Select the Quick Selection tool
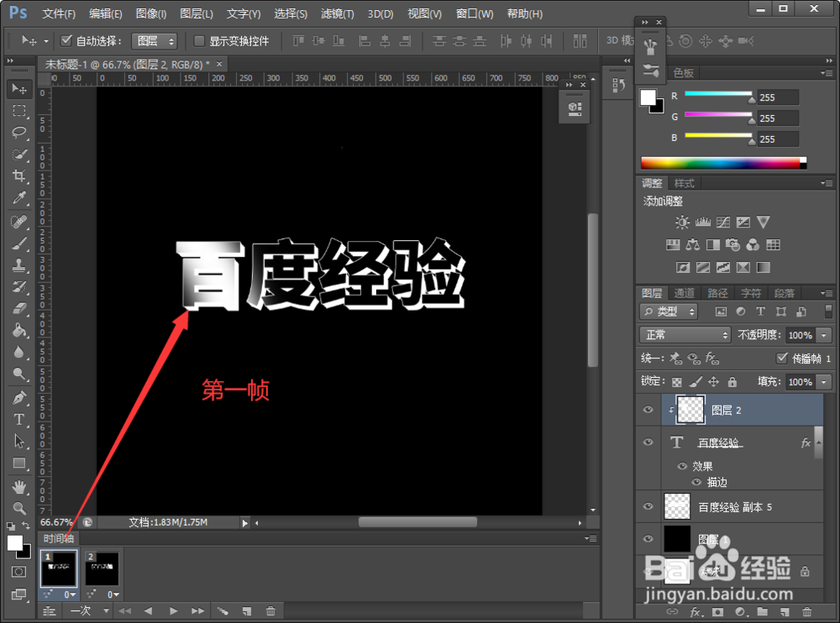840x623 pixels. [19, 154]
